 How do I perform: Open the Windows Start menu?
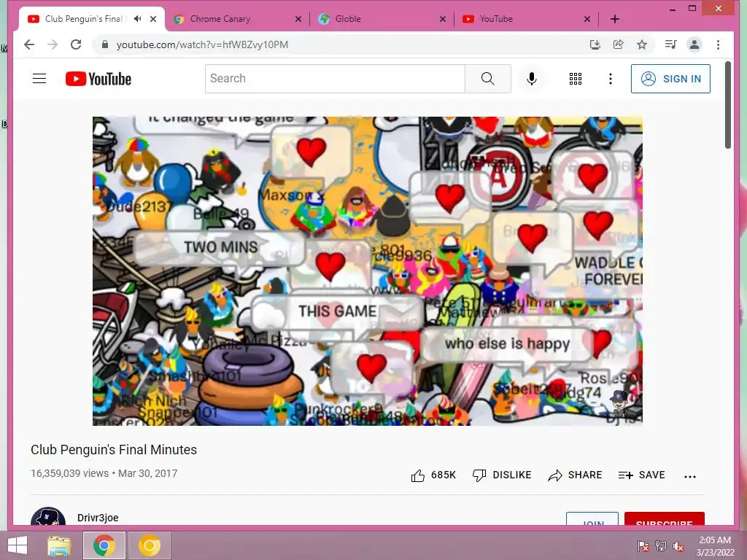coord(18,545)
